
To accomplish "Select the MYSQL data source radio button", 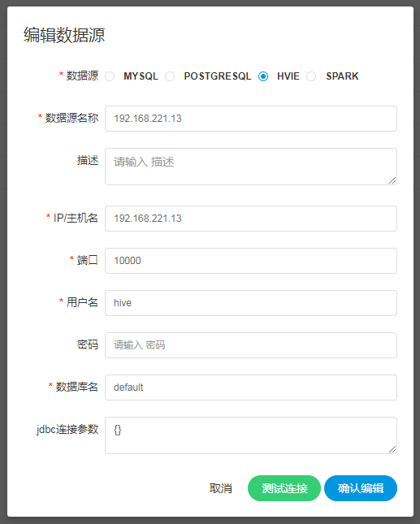I will click(x=110, y=76).
